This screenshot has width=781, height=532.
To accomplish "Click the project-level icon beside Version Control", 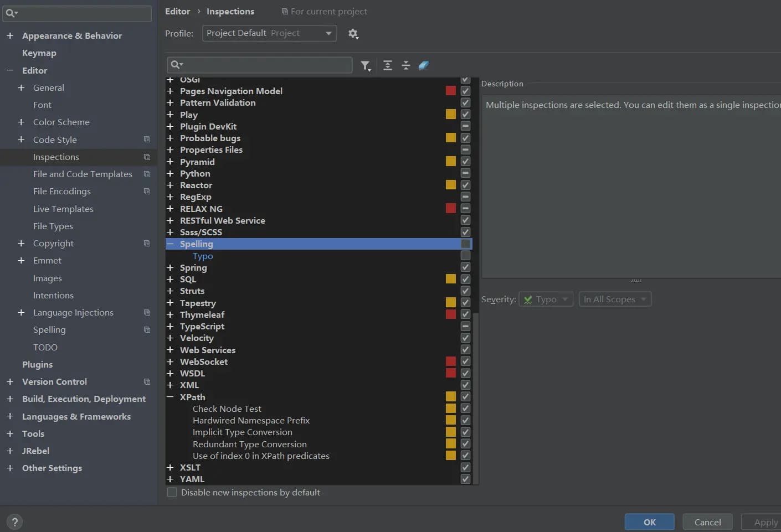I will (x=147, y=381).
